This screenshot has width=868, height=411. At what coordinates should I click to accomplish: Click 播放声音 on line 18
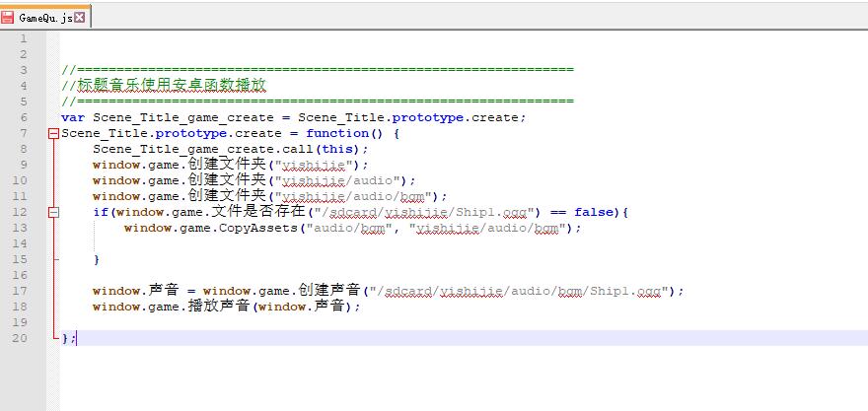pos(220,306)
